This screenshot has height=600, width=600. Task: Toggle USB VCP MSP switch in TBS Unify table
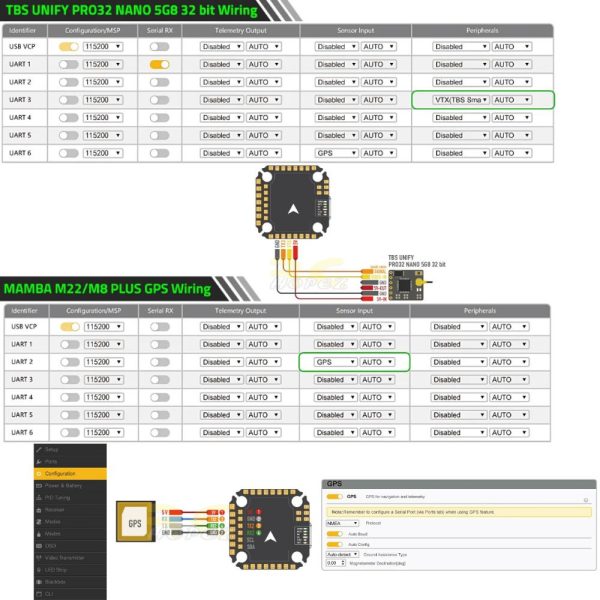[68, 47]
